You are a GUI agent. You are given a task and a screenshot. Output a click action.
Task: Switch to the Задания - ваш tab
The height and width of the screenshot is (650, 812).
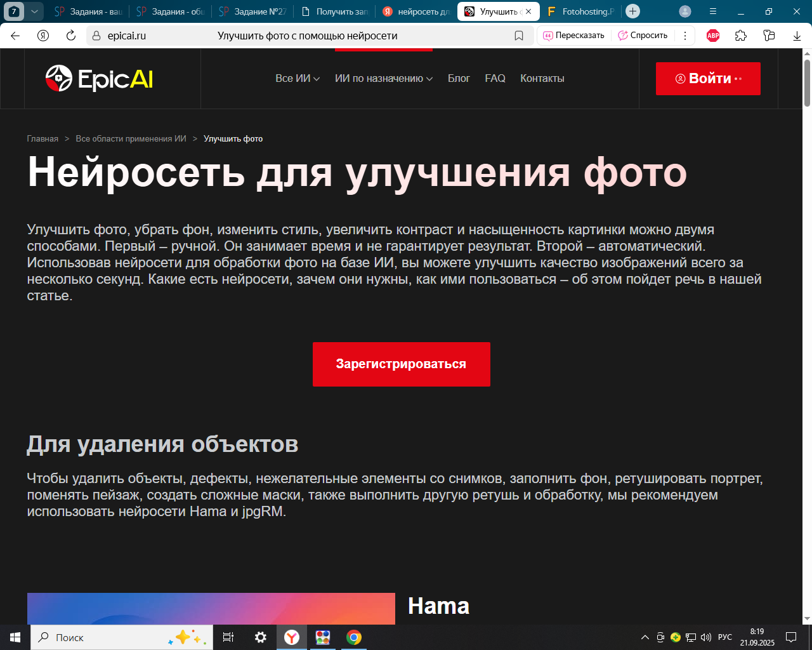(88, 11)
